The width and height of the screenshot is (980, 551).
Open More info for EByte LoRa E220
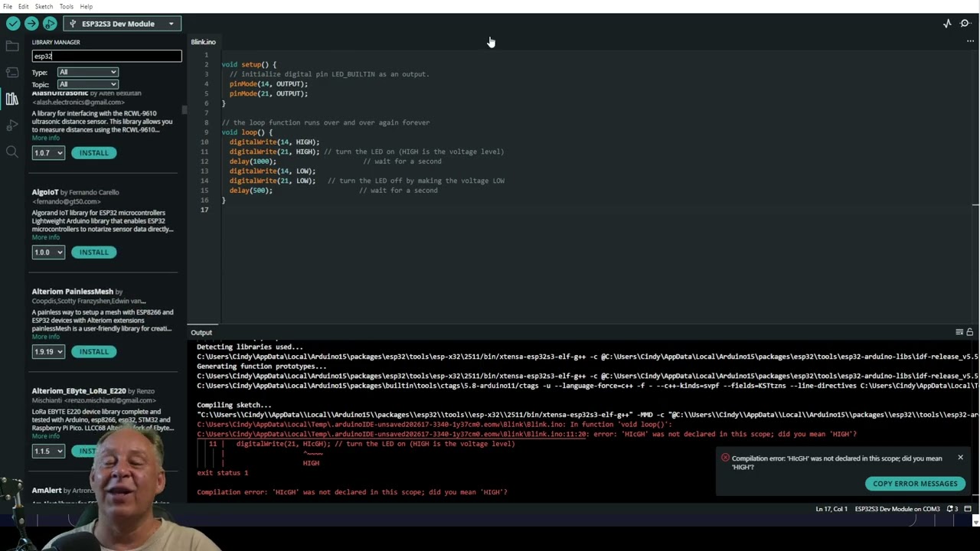click(45, 437)
